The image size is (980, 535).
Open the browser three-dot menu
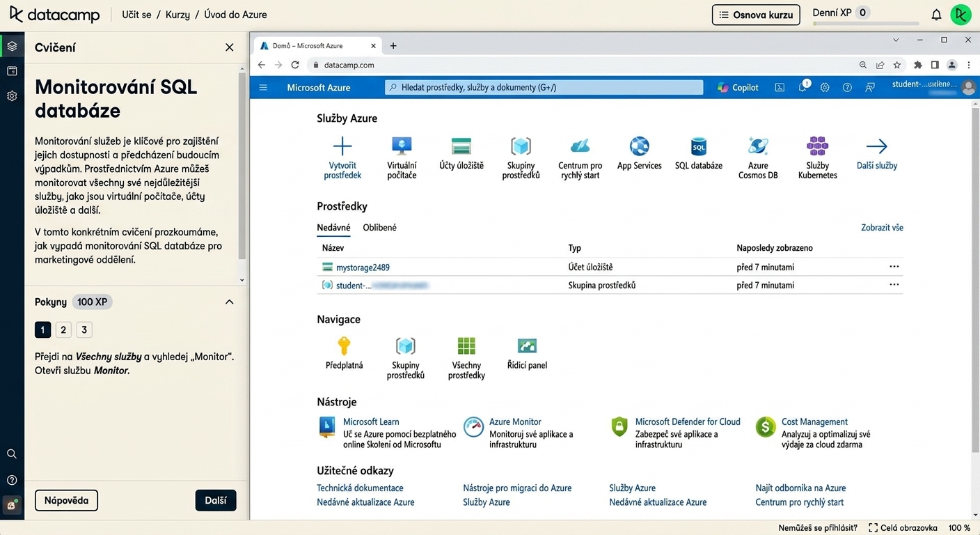click(969, 65)
